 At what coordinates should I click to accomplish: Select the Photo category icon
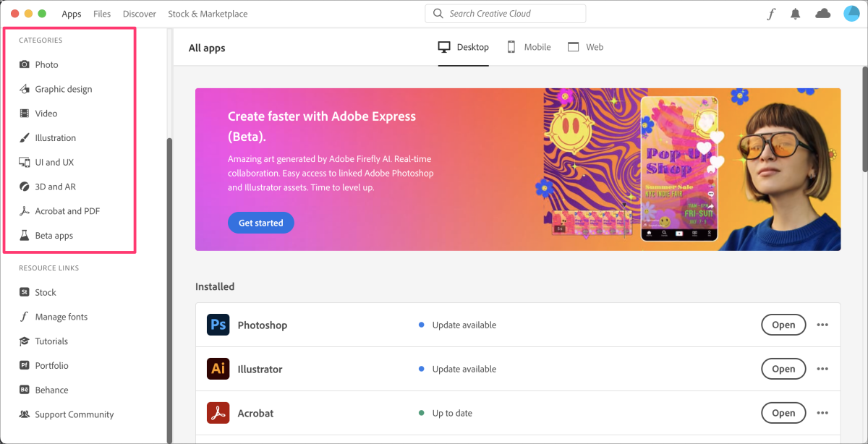[25, 64]
